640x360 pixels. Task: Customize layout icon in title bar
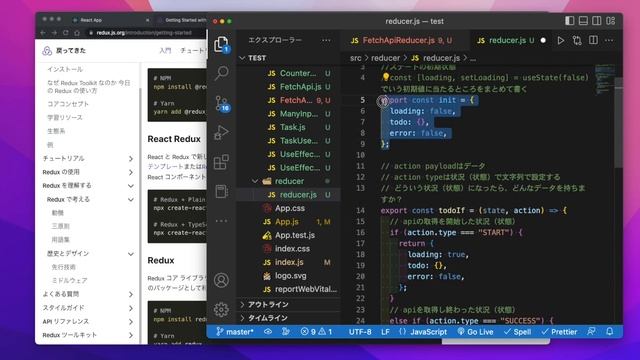(611, 20)
